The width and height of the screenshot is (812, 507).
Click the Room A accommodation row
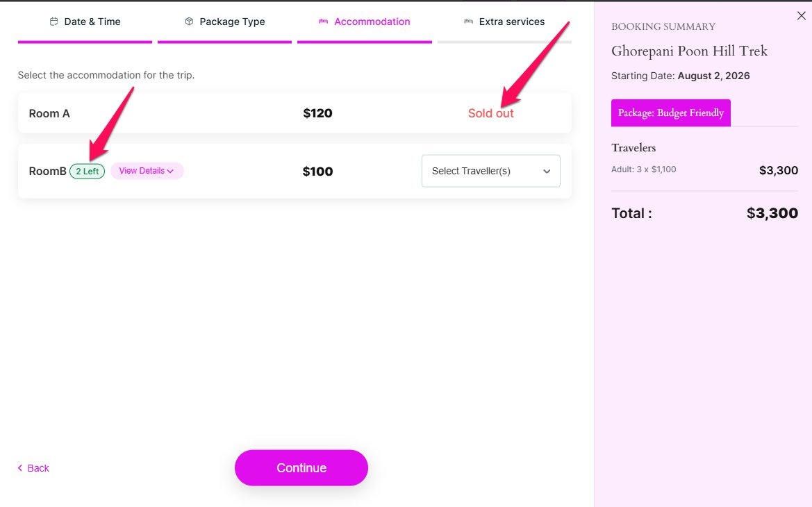295,113
